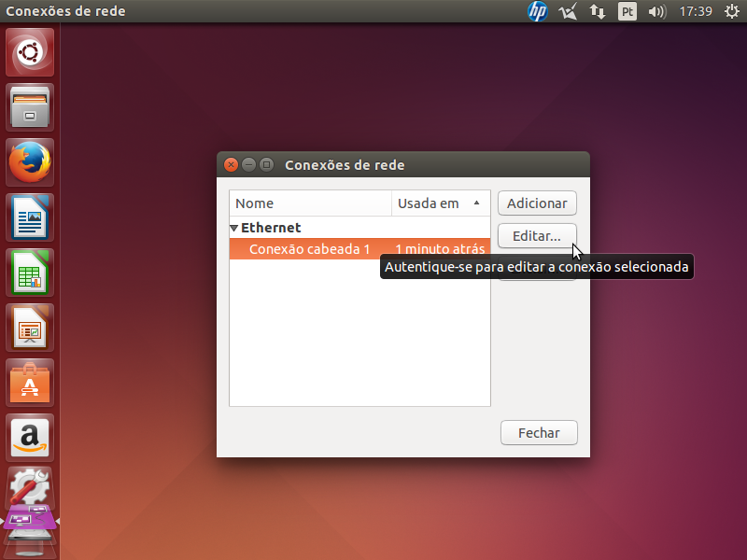Open the sound volume indicator
The image size is (747, 560).
(x=656, y=11)
